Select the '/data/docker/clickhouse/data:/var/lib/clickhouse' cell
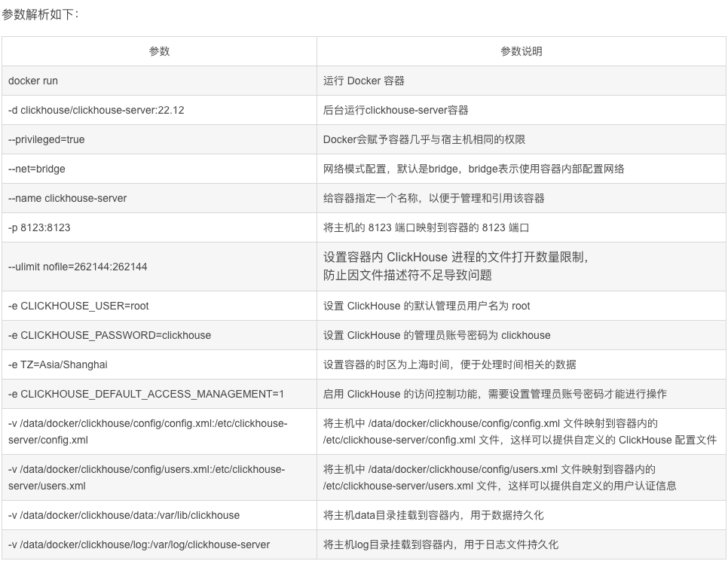The image size is (728, 561). [159, 515]
